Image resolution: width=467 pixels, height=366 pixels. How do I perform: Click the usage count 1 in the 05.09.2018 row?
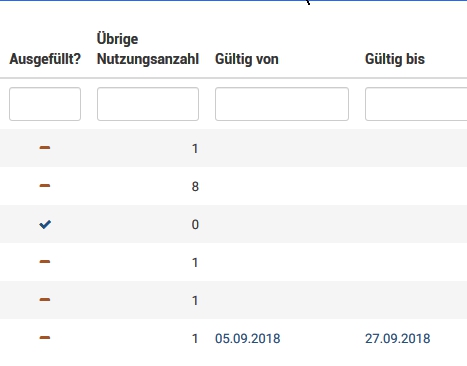click(x=195, y=339)
